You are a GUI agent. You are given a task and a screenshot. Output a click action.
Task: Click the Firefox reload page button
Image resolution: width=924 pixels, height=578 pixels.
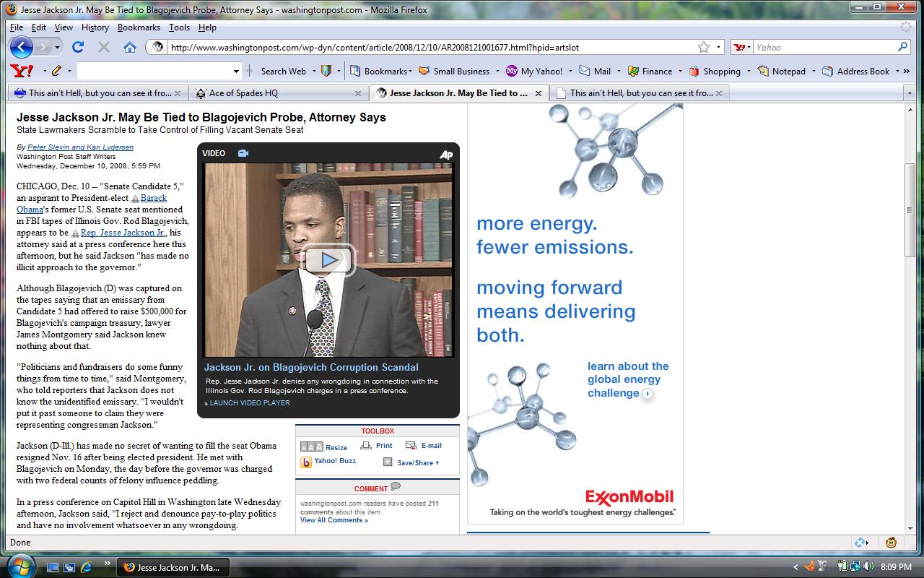[78, 47]
